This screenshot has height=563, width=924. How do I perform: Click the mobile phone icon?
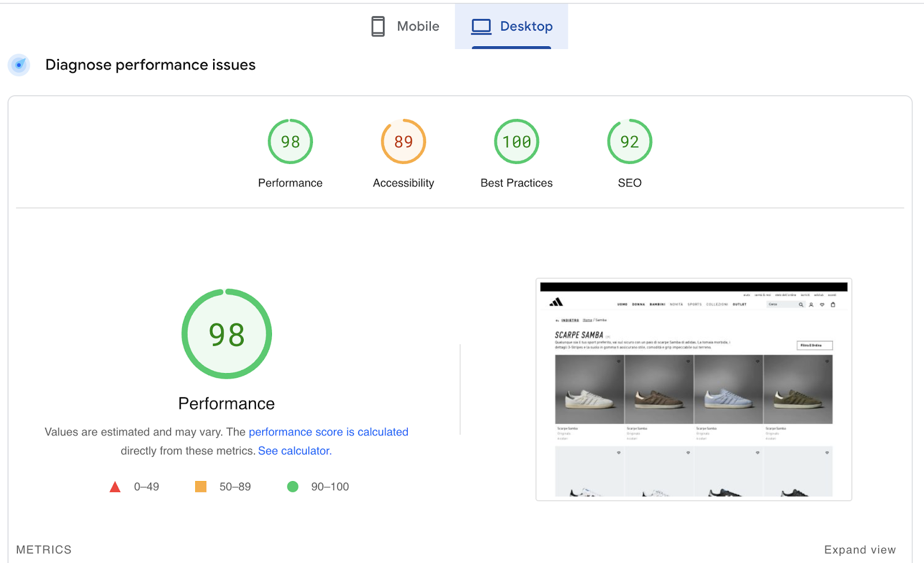[x=378, y=26]
